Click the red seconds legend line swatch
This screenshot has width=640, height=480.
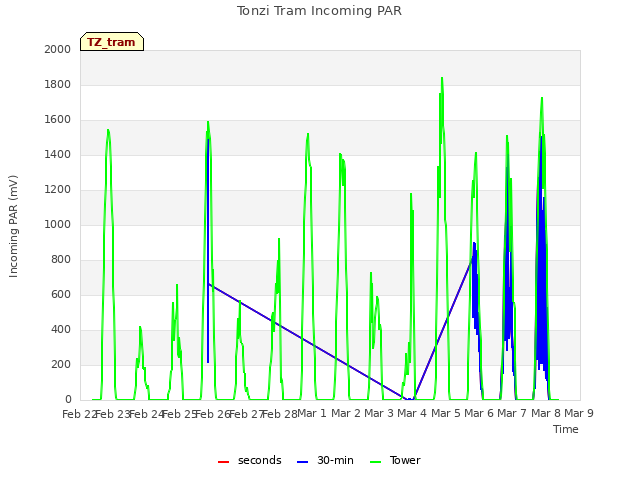pyautogui.click(x=223, y=462)
